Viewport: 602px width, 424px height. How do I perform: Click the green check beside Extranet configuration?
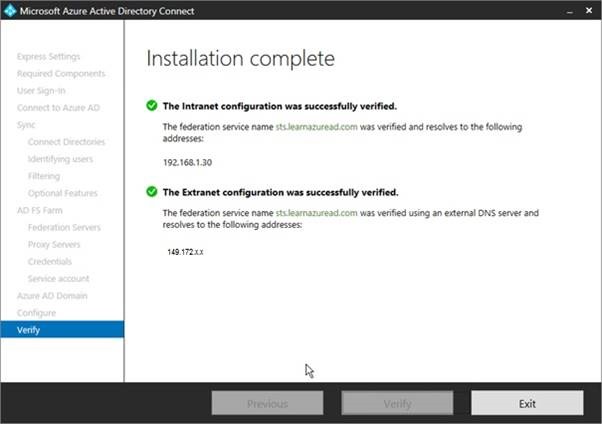point(152,191)
